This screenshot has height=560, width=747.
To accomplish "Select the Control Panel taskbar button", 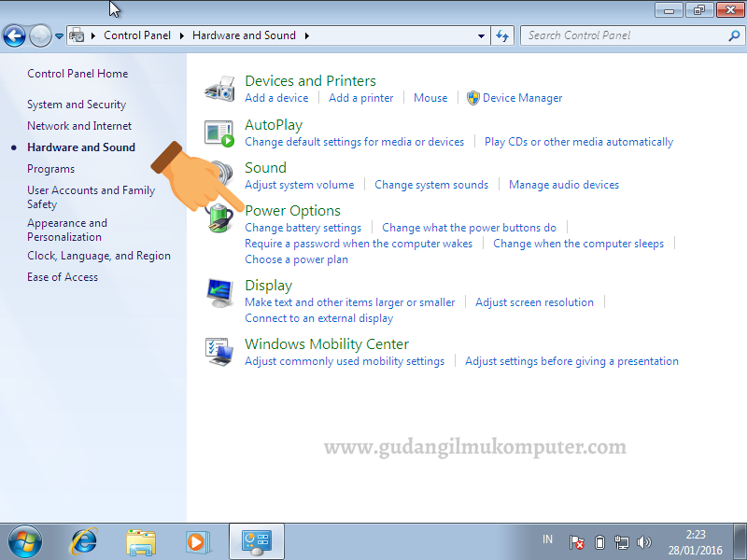I will (257, 541).
